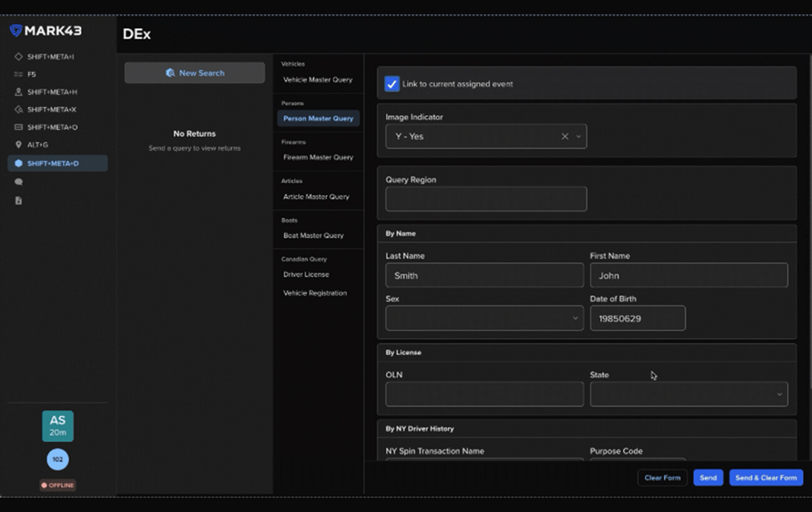Open the list icon labeled F5

tap(18, 74)
